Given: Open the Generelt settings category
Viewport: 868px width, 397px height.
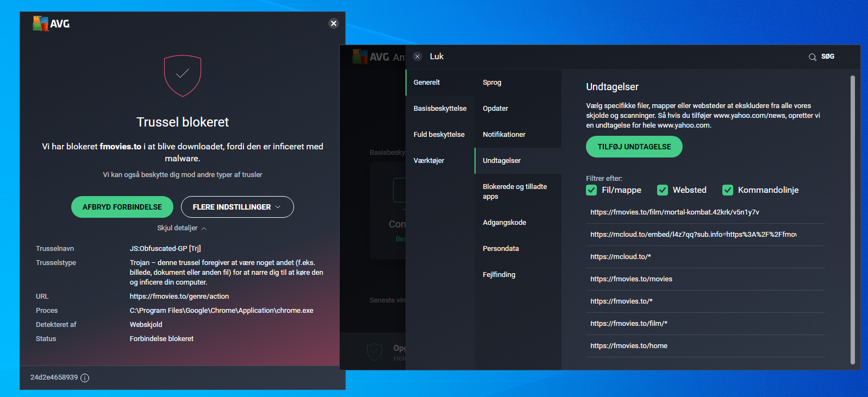Looking at the screenshot, I should (x=440, y=83).
